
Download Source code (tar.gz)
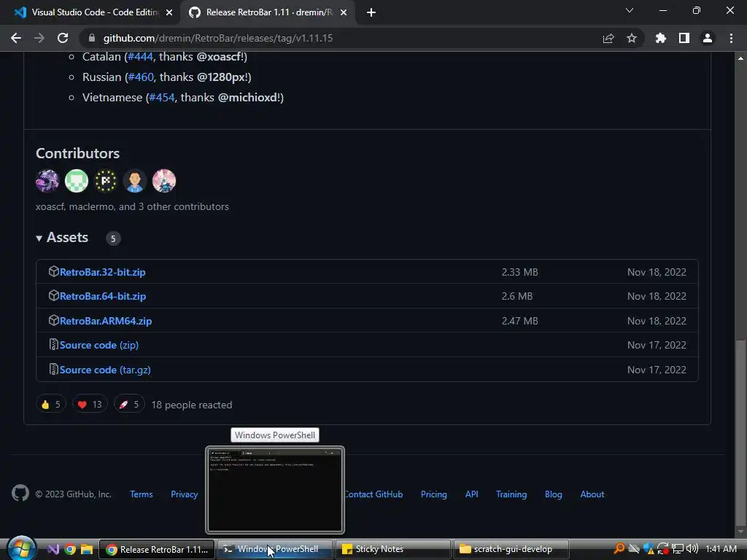(105, 370)
